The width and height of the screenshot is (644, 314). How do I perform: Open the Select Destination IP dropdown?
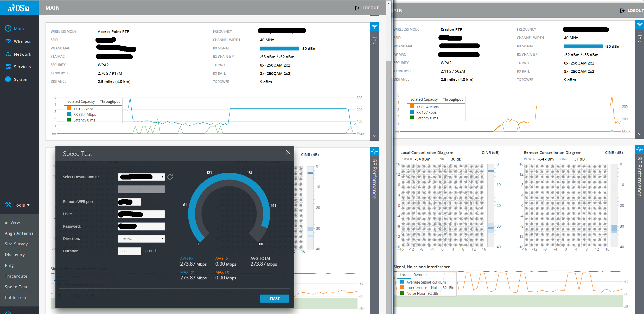[141, 177]
